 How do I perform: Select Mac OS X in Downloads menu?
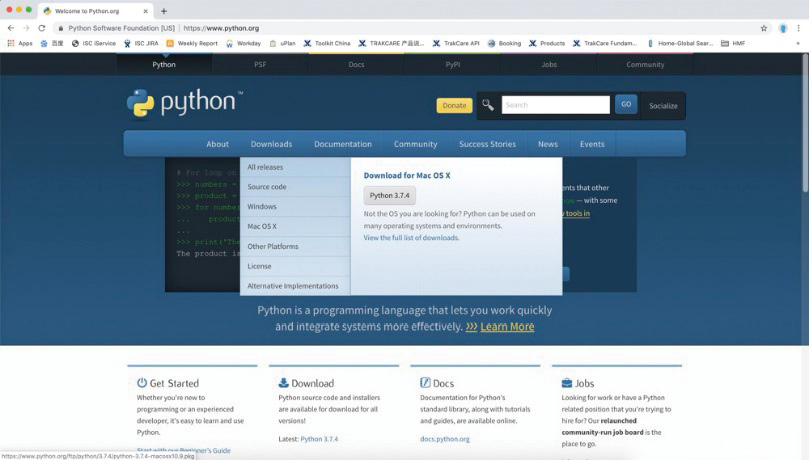tap(295, 226)
